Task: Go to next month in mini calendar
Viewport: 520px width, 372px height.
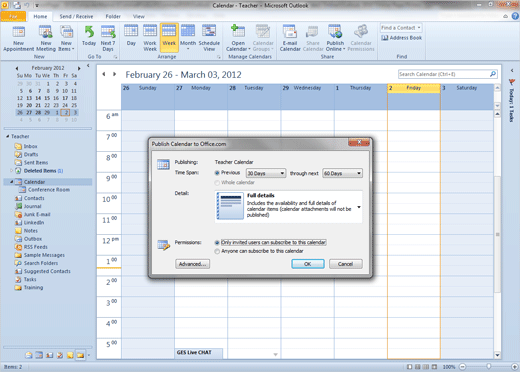Action: click(x=79, y=68)
